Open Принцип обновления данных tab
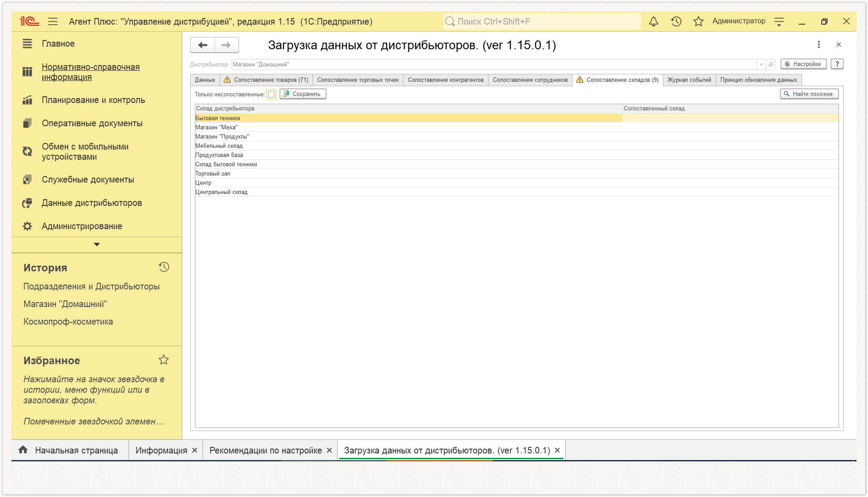The image size is (868, 497). point(758,80)
